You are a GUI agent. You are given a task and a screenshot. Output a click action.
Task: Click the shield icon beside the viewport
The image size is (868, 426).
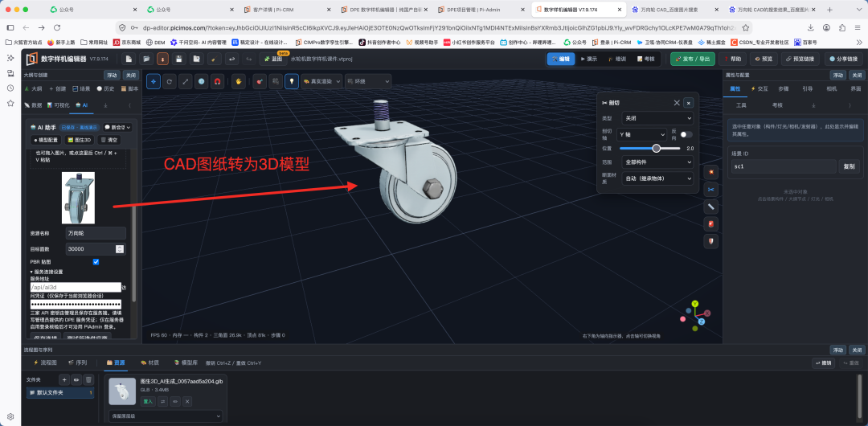coord(711,241)
